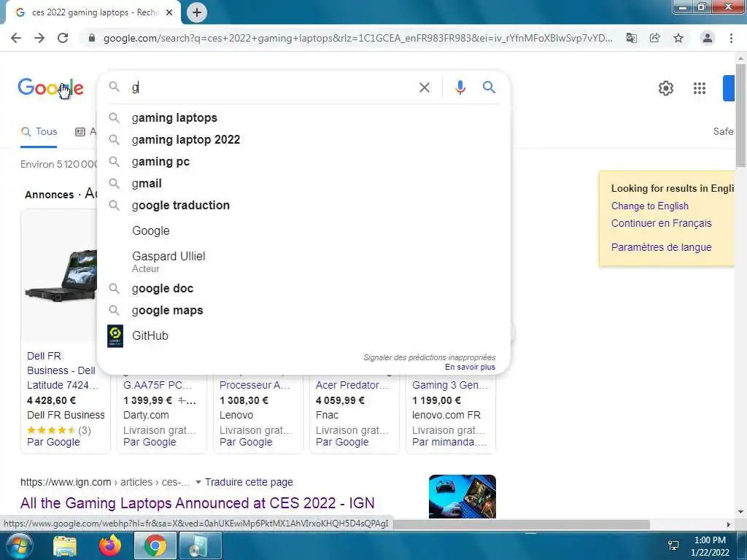Open a new Chrome tab
The width and height of the screenshot is (747, 560).
(x=197, y=12)
